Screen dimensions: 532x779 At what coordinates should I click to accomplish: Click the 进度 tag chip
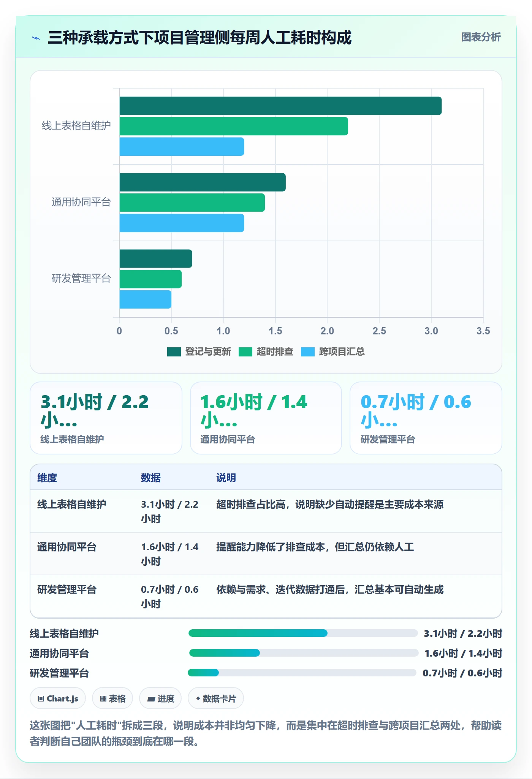[160, 698]
